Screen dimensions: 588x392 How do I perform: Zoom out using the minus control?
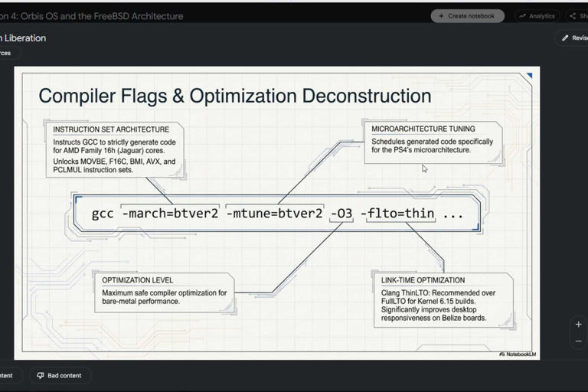[x=579, y=341]
